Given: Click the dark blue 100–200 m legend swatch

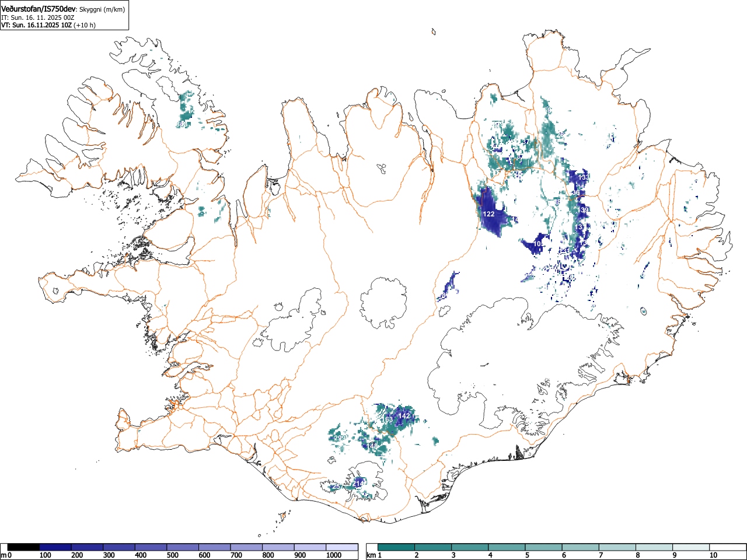Looking at the screenshot, I should coord(55,547).
